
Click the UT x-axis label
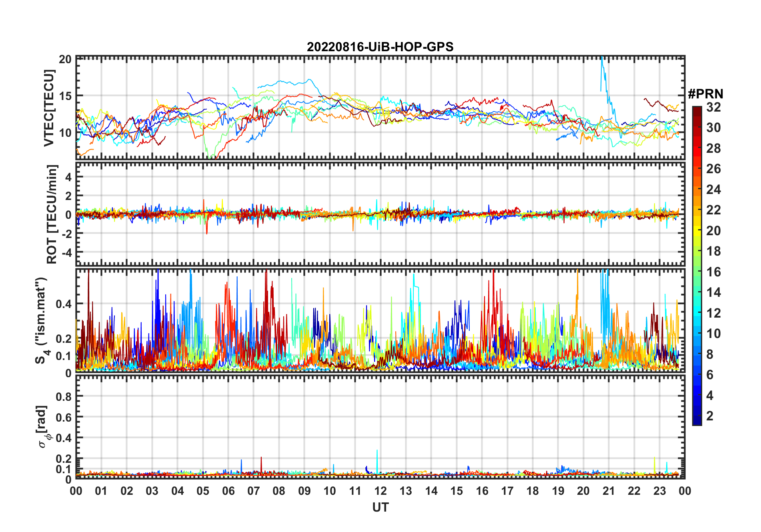[x=380, y=507]
